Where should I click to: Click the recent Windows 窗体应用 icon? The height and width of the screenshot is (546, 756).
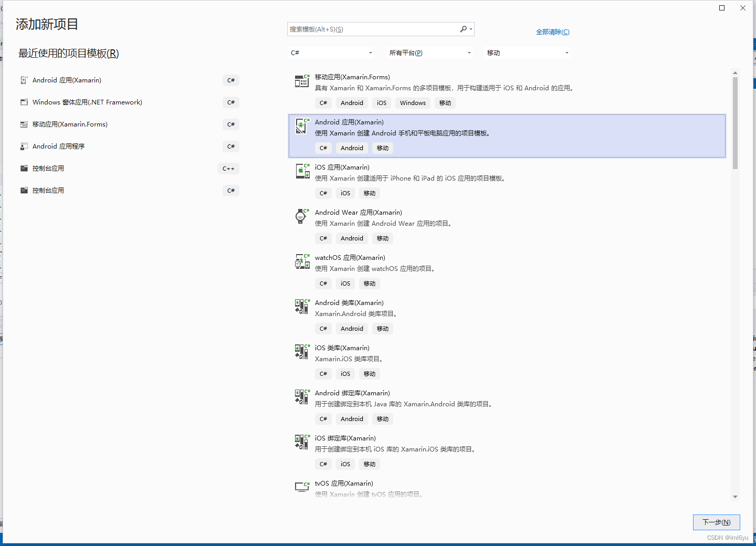click(24, 102)
